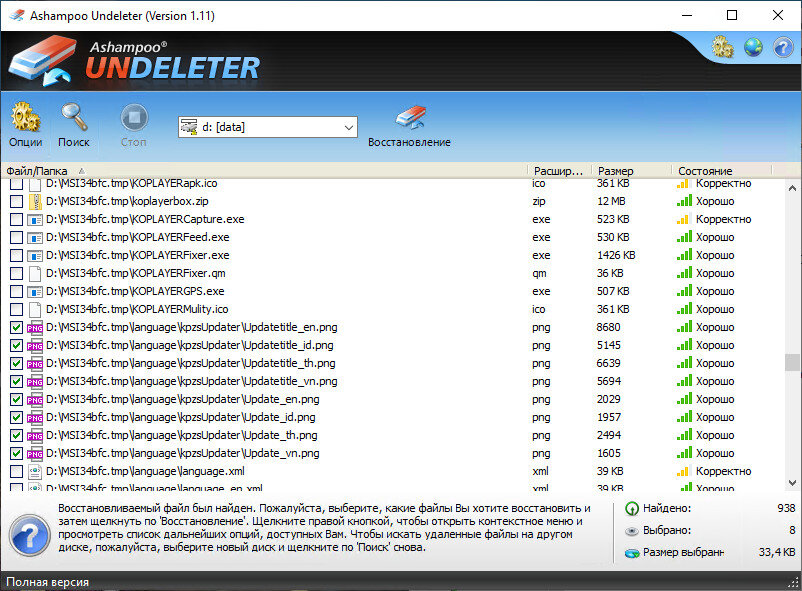The image size is (802, 591).
Task: Sort by Расшир... extension column header
Action: pyautogui.click(x=559, y=171)
